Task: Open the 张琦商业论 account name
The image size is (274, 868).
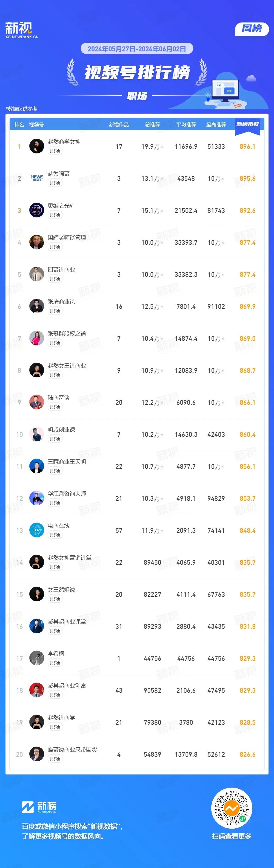Action: (61, 302)
